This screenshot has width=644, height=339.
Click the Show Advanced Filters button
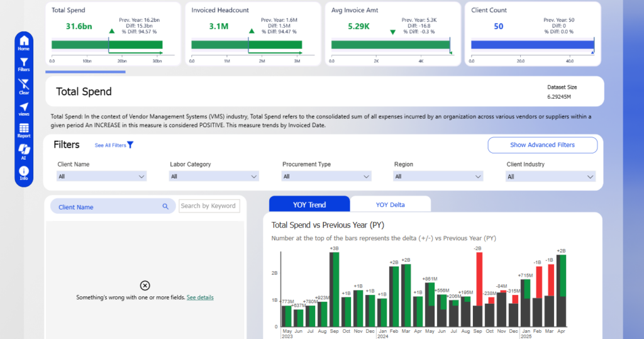coord(542,145)
